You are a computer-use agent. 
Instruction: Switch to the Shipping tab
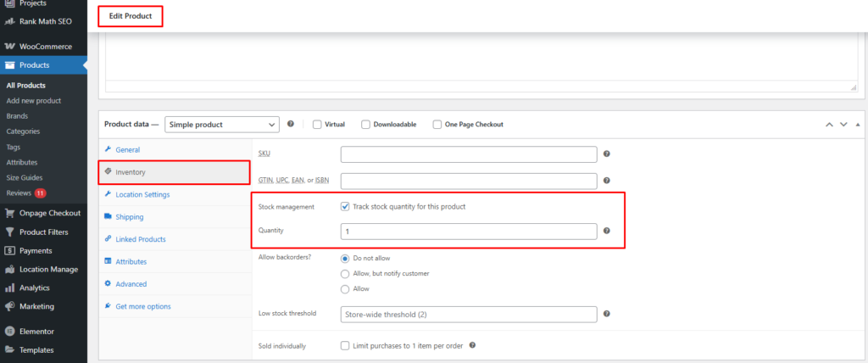[x=129, y=216]
